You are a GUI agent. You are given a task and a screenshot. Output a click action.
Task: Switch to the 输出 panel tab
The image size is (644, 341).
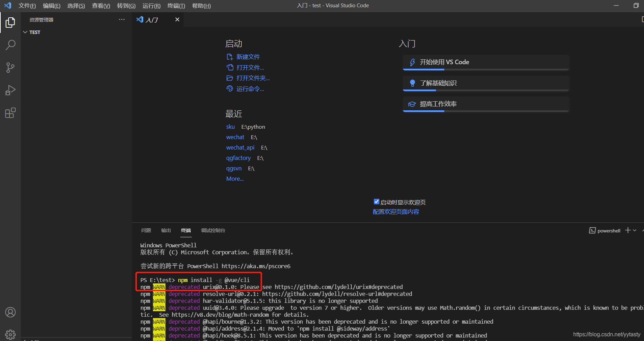tap(166, 230)
